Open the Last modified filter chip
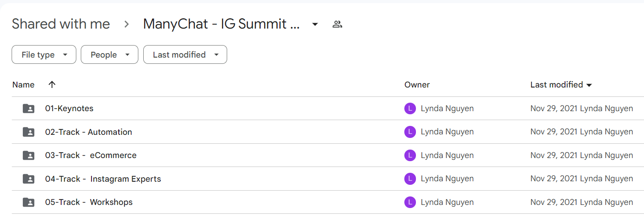The width and height of the screenshot is (644, 221). pyautogui.click(x=185, y=54)
